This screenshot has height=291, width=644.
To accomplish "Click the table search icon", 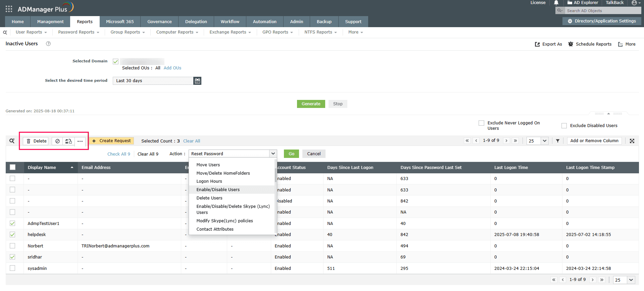I will pyautogui.click(x=12, y=141).
